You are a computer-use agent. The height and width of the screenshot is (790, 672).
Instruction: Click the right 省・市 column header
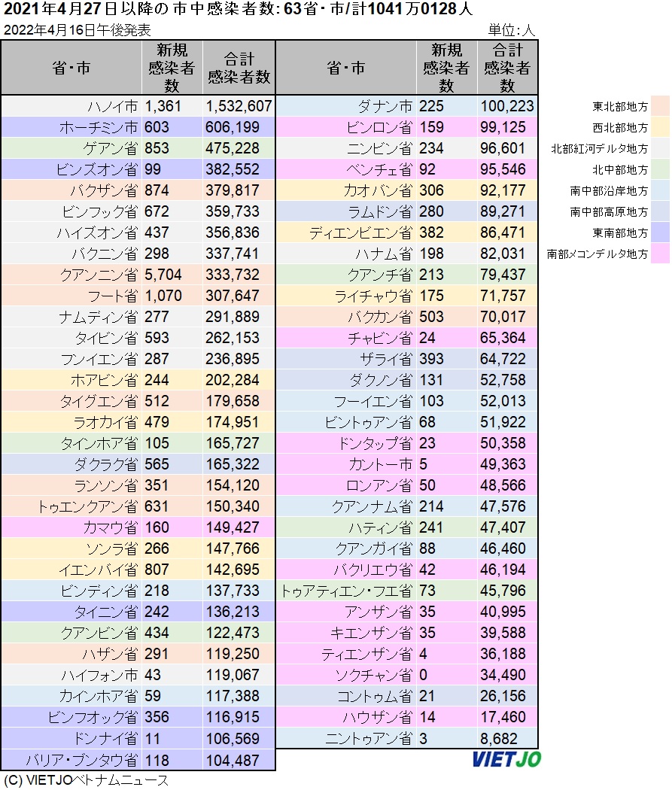346,68
